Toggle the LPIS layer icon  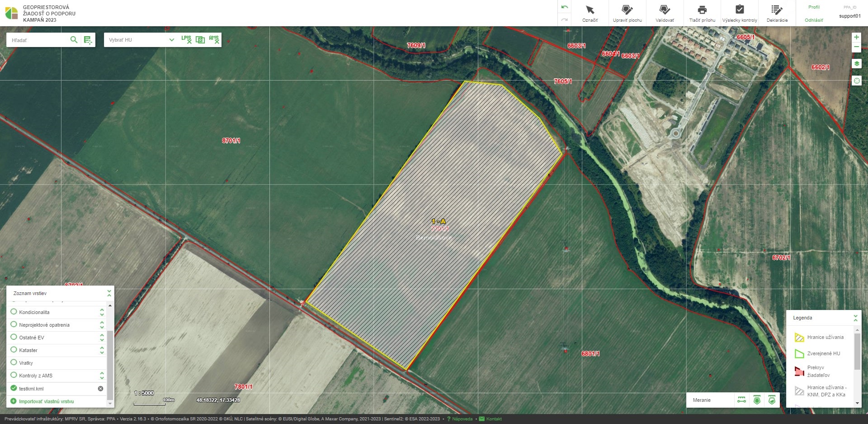click(186, 40)
